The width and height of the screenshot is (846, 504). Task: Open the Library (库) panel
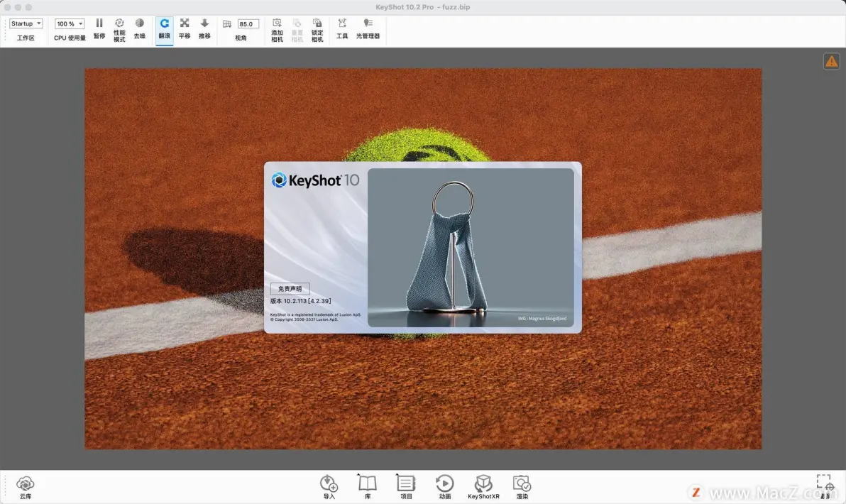(368, 487)
